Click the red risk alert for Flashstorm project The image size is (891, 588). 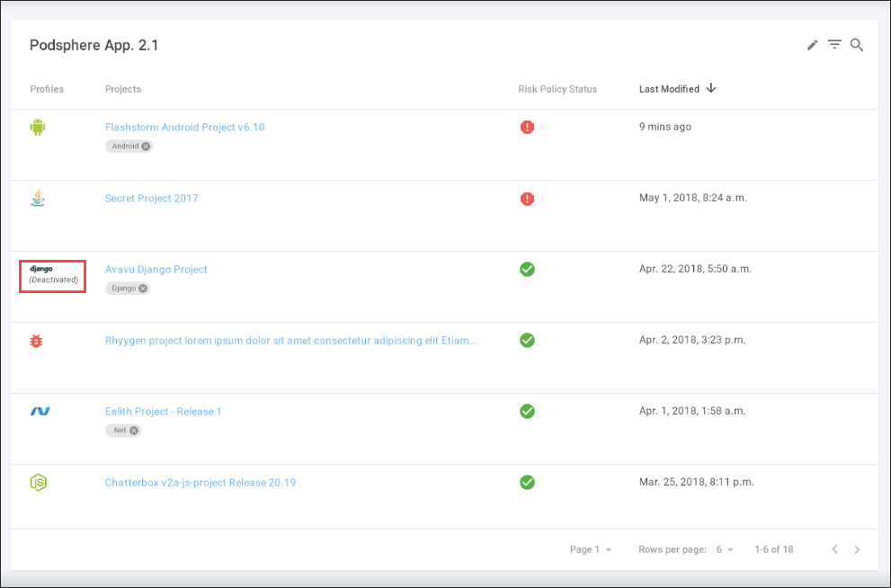click(x=527, y=127)
